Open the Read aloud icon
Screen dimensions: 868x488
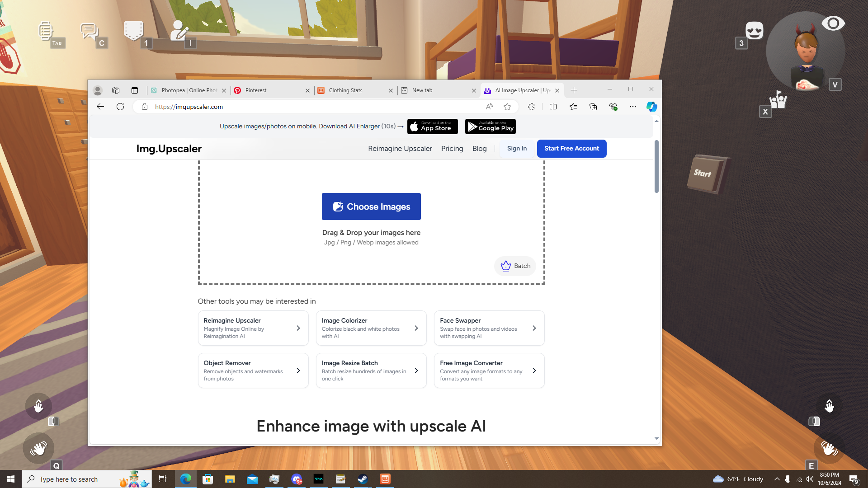click(x=489, y=107)
